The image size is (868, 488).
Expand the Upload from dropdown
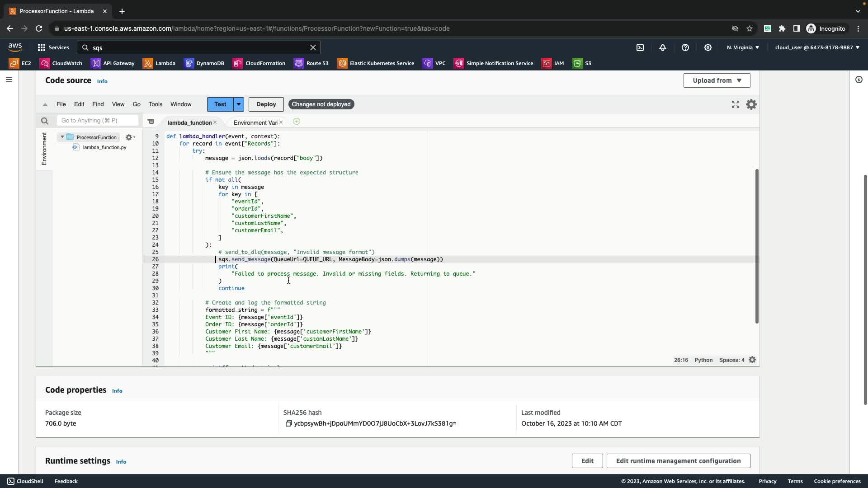[717, 80]
